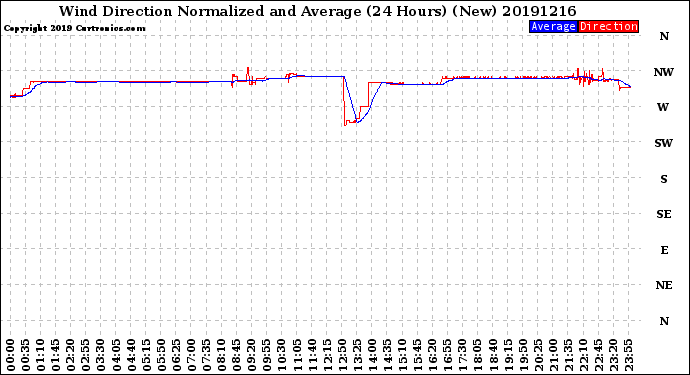Click the red Direction legend label
Viewport: 690px width, 375px height.
point(608,26)
